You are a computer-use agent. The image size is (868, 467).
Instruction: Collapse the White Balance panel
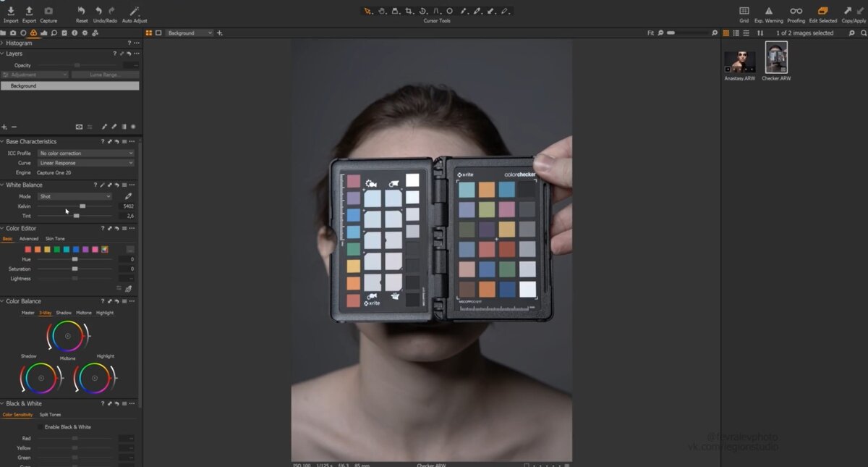click(2, 185)
